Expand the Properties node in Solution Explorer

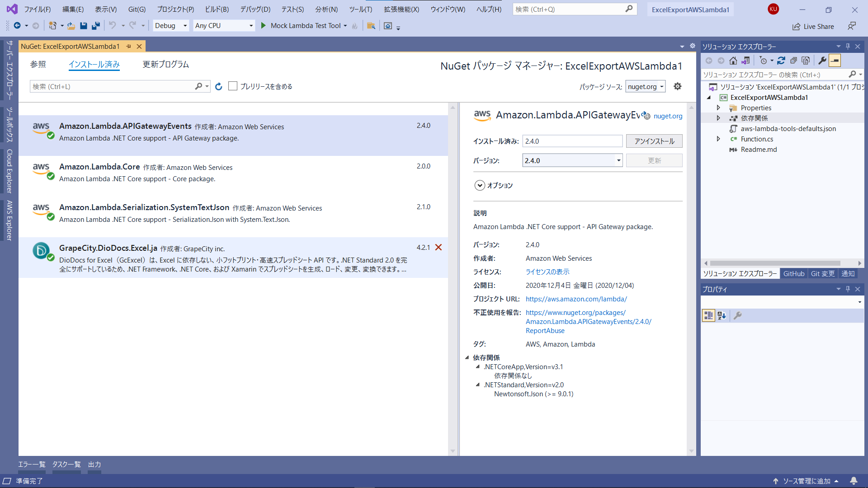(718, 108)
